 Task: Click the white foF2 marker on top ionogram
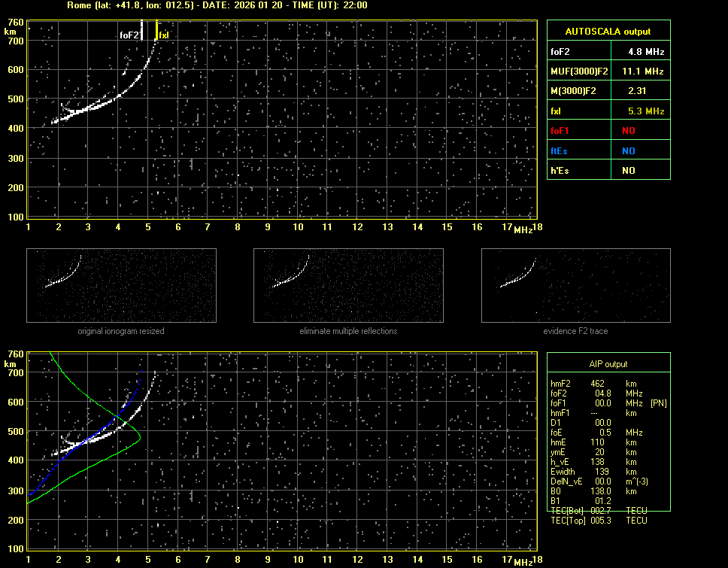coord(142,30)
